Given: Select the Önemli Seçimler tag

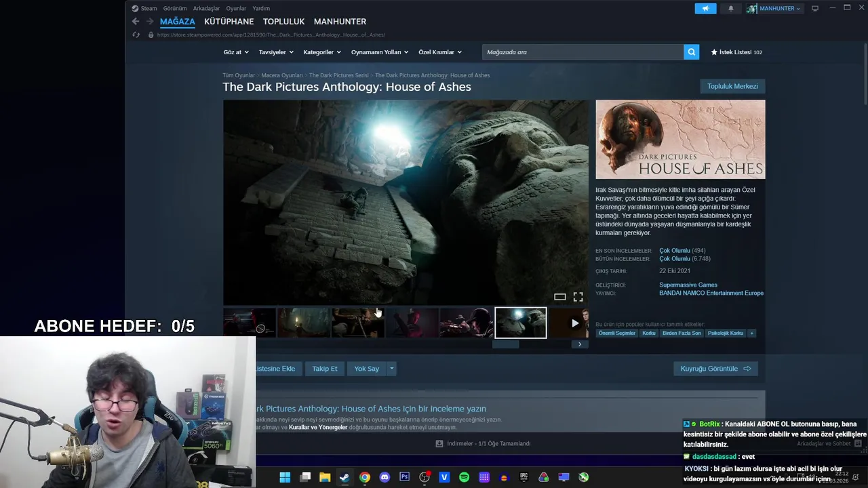Looking at the screenshot, I should (617, 333).
